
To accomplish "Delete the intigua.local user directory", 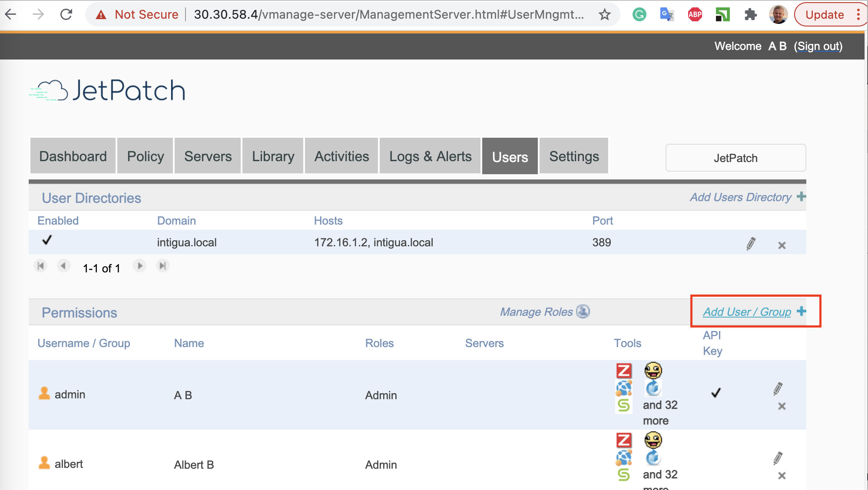I will coord(782,245).
